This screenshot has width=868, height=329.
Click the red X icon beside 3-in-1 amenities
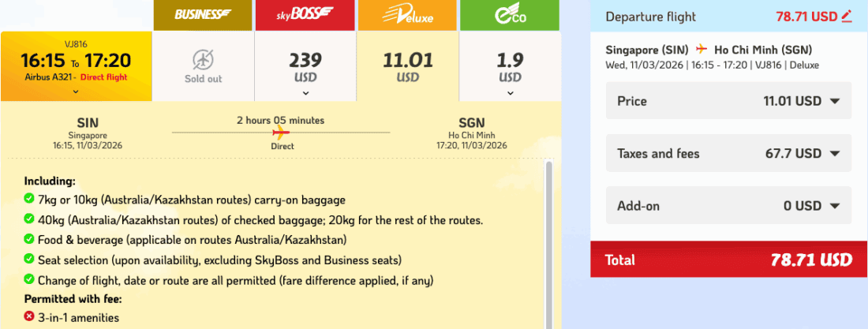point(29,317)
